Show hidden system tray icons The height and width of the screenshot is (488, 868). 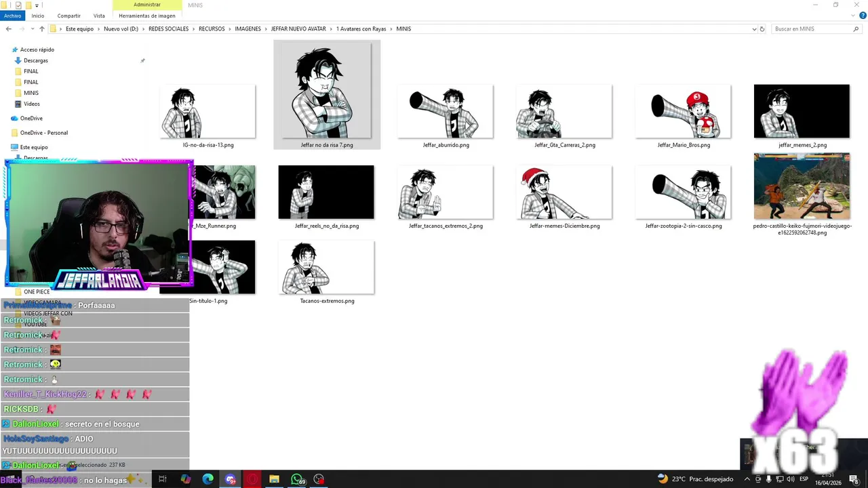pos(747,479)
